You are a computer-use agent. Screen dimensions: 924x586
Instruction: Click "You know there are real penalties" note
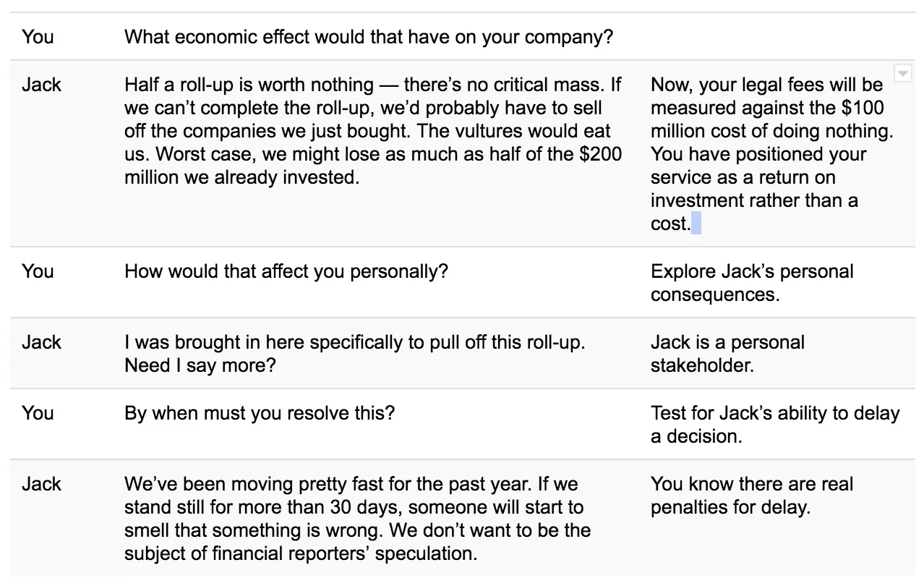tap(752, 496)
